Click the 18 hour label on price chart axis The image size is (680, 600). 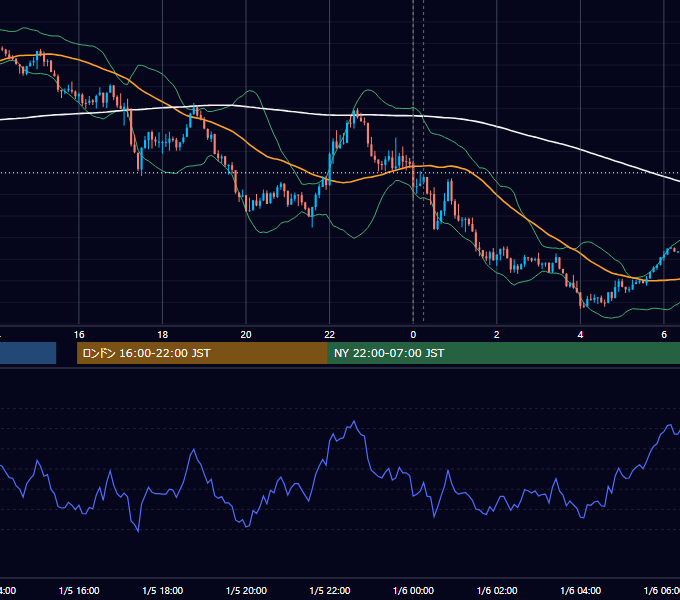tap(163, 335)
